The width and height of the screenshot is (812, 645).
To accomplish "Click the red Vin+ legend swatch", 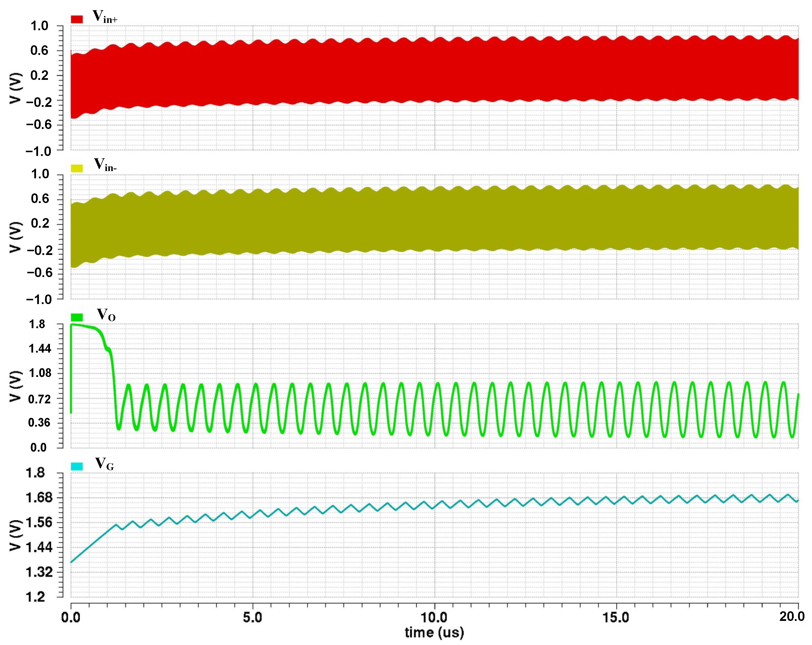I will point(76,19).
